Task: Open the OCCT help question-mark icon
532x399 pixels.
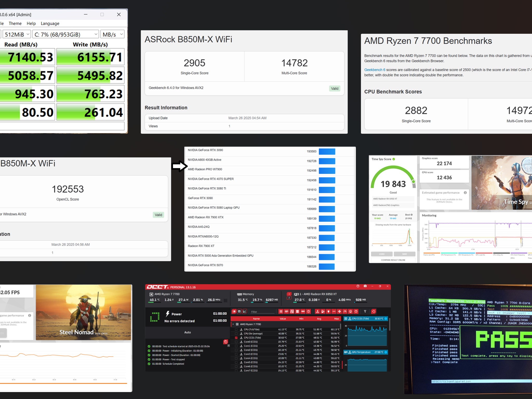Action: (x=358, y=286)
